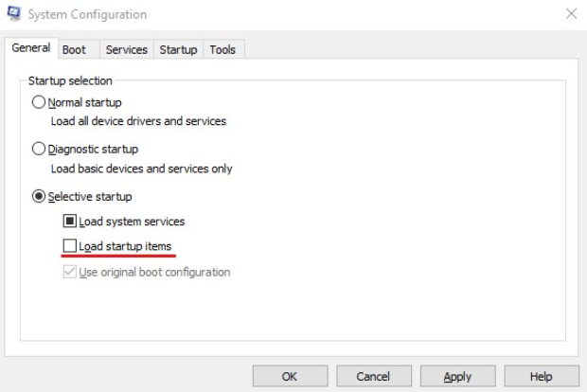Open Help for System Configuration
Image resolution: width=587 pixels, height=392 pixels.
[541, 376]
